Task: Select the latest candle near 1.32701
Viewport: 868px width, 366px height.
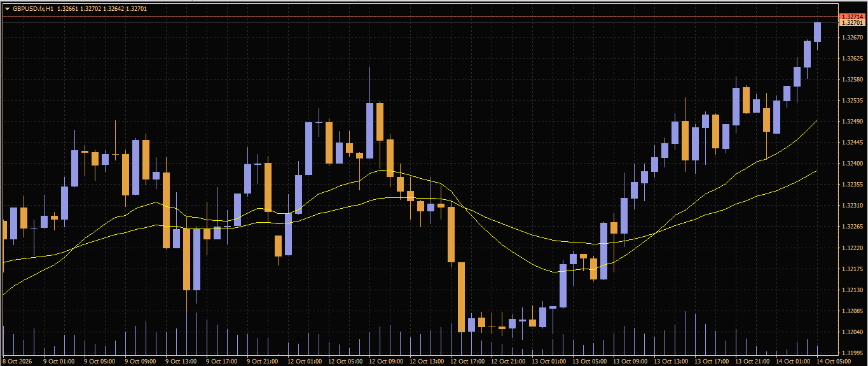Action: tap(817, 32)
